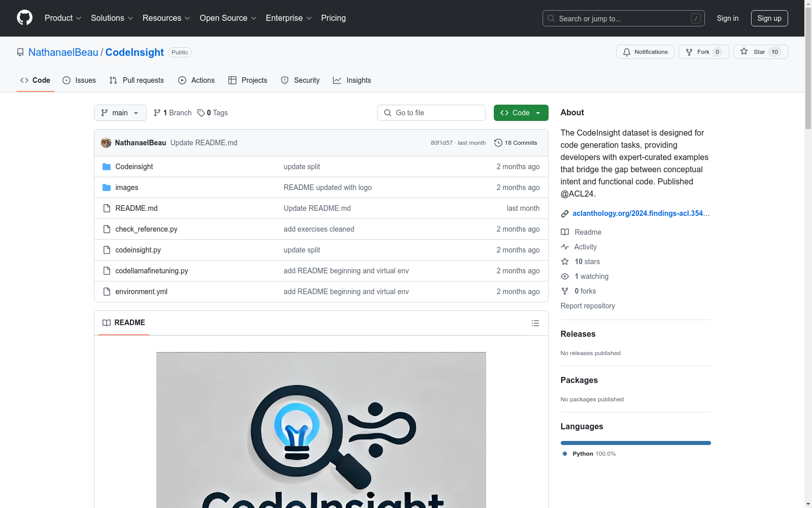
Task: Click the GitHub logo icon
Action: [x=24, y=18]
